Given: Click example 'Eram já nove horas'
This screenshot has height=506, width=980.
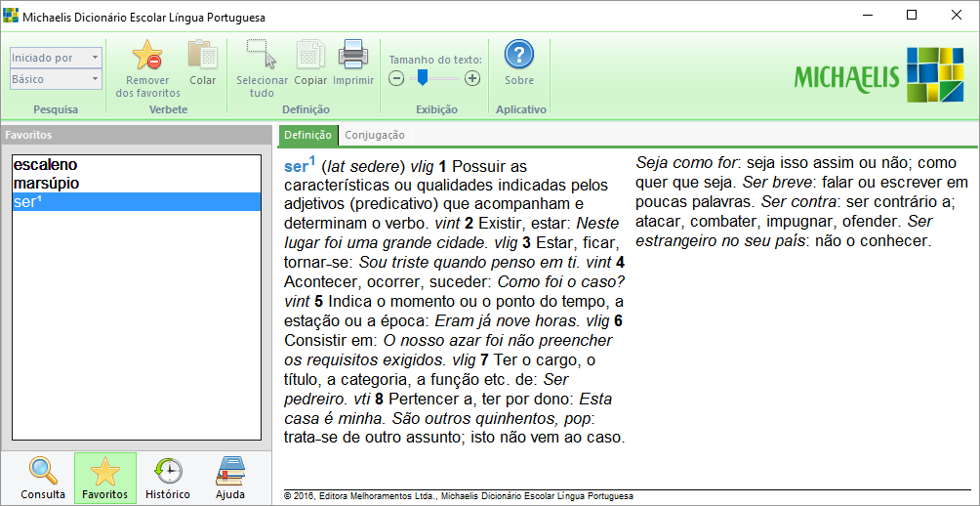Looking at the screenshot, I should point(505,321).
